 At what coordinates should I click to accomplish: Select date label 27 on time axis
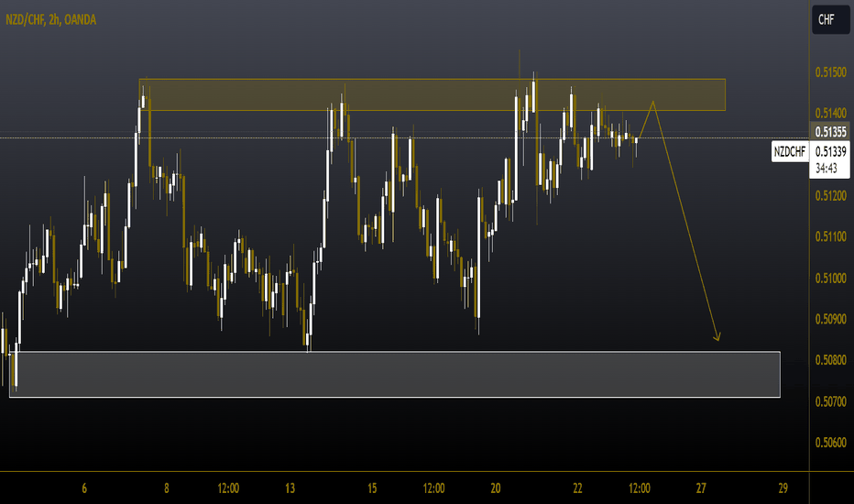(x=701, y=488)
